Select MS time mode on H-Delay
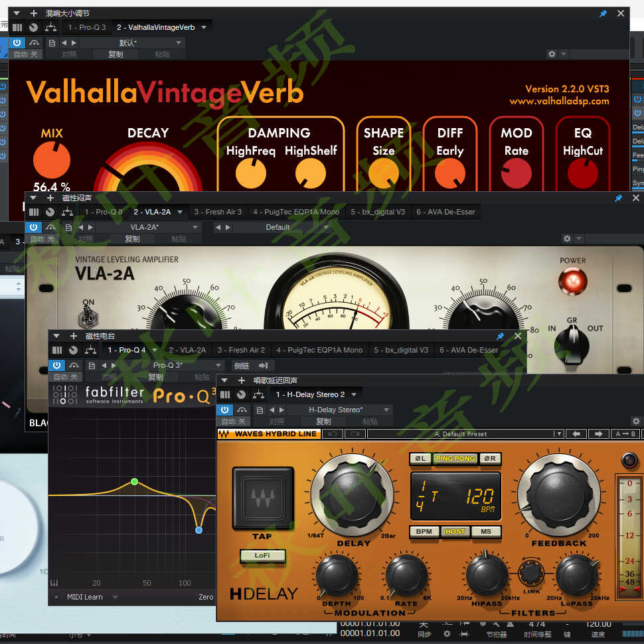 486,531
